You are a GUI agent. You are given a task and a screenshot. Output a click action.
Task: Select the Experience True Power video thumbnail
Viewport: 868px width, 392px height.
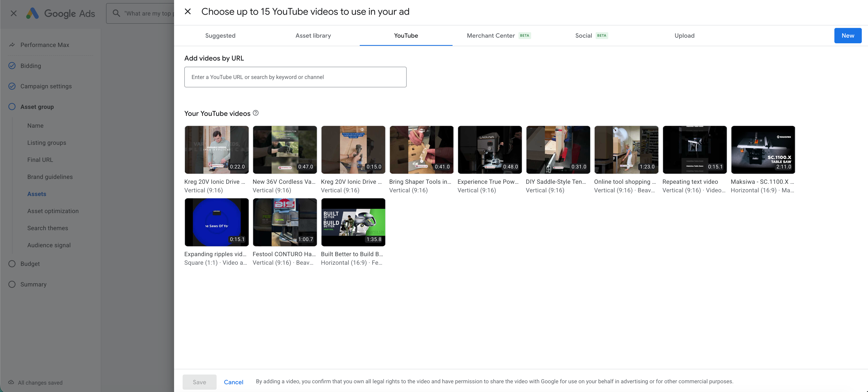[490, 150]
